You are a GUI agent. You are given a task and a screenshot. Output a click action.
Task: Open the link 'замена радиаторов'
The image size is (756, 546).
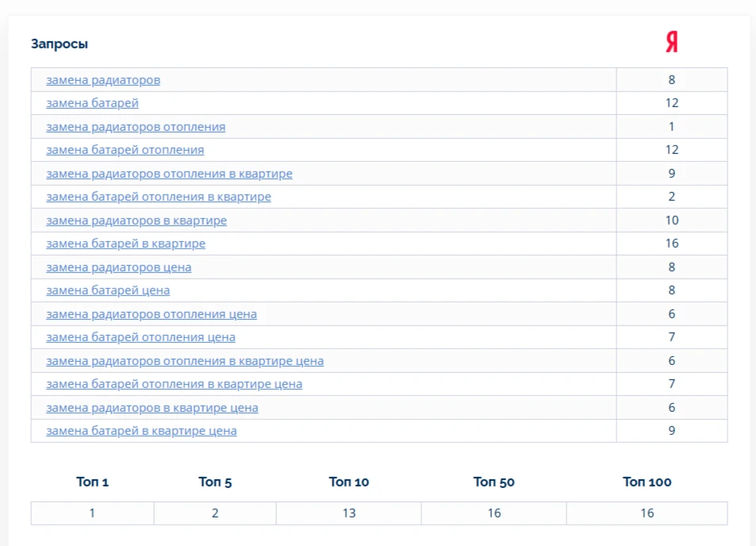(x=103, y=80)
